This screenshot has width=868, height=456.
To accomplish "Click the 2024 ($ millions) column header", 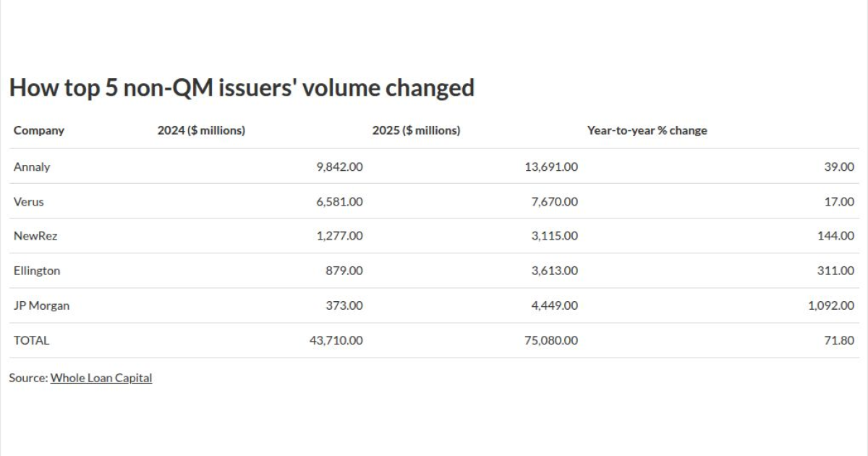I will [x=201, y=130].
